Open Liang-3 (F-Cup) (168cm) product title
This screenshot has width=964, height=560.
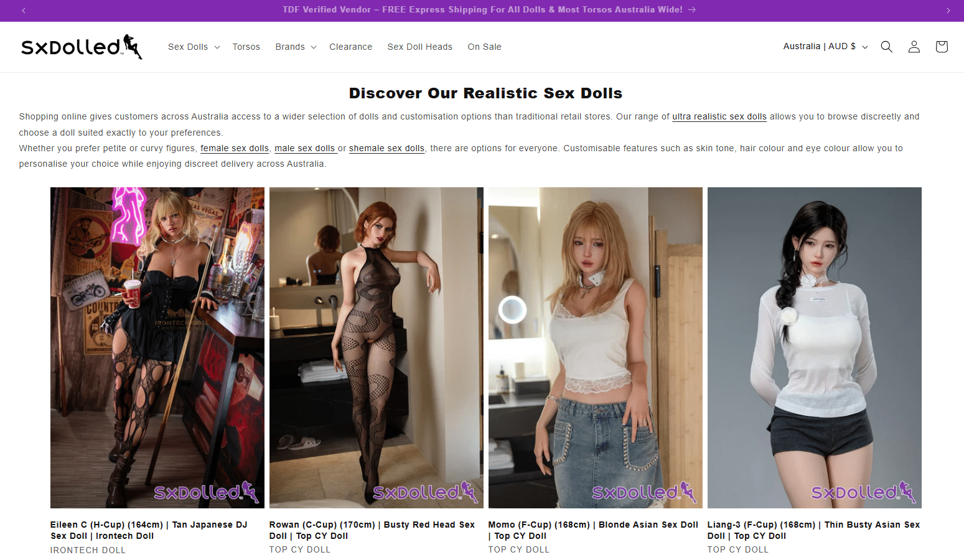click(x=813, y=530)
